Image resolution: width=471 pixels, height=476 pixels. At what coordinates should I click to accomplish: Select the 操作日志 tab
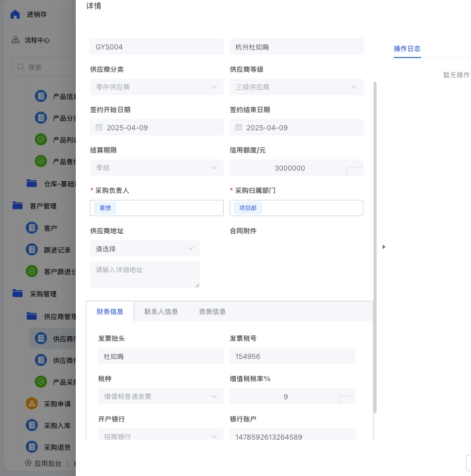(407, 49)
